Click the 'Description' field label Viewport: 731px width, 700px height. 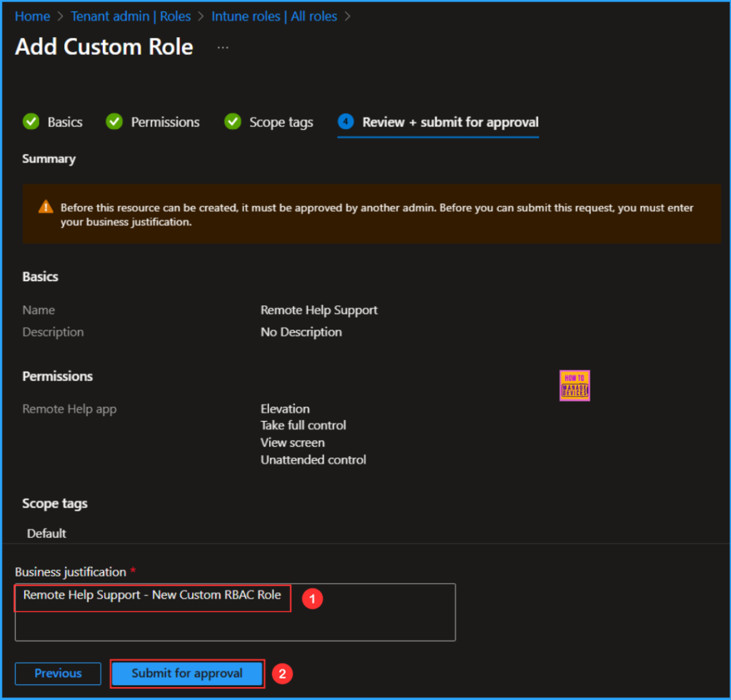pyautogui.click(x=53, y=332)
